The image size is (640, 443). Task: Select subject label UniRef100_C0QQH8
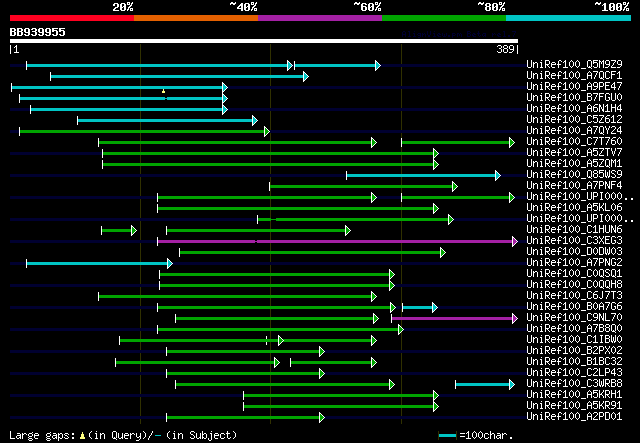(x=574, y=285)
